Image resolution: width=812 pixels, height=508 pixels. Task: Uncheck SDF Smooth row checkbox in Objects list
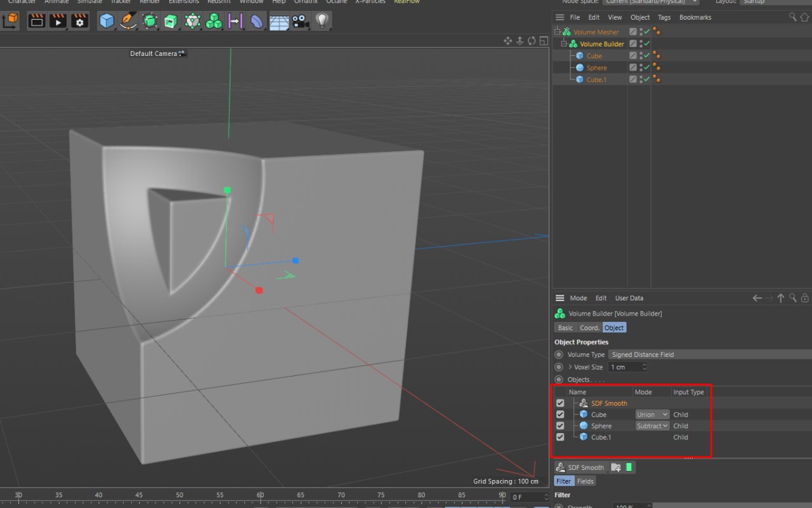click(560, 403)
